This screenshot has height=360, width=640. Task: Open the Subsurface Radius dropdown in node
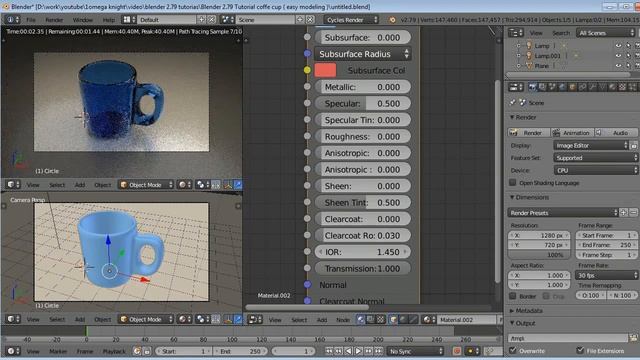[x=362, y=54]
